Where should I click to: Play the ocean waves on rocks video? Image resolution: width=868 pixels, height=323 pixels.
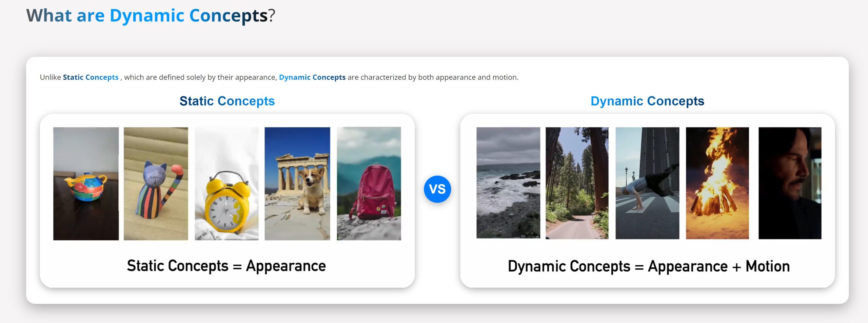click(x=508, y=183)
